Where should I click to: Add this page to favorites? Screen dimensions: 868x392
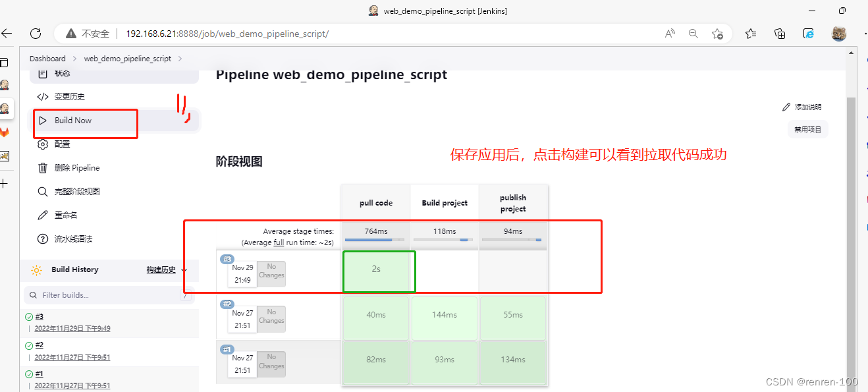click(x=717, y=34)
